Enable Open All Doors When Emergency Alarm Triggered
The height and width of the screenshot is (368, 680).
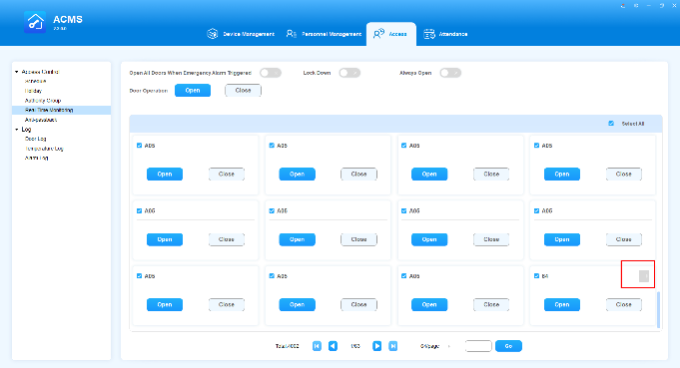pos(271,73)
